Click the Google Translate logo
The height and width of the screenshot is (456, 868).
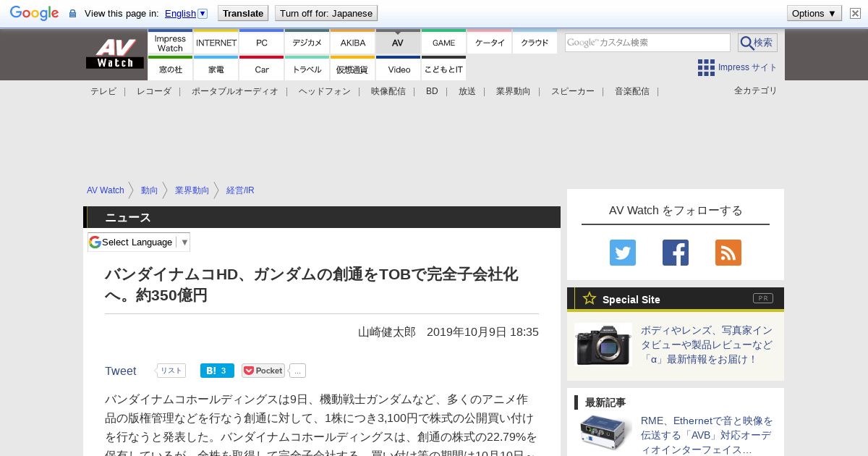coord(34,13)
